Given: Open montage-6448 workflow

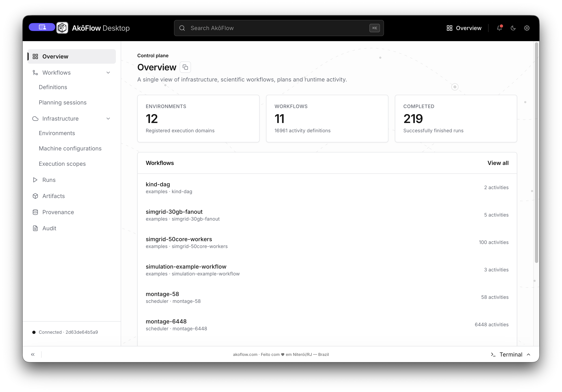Looking at the screenshot, I should [x=327, y=325].
